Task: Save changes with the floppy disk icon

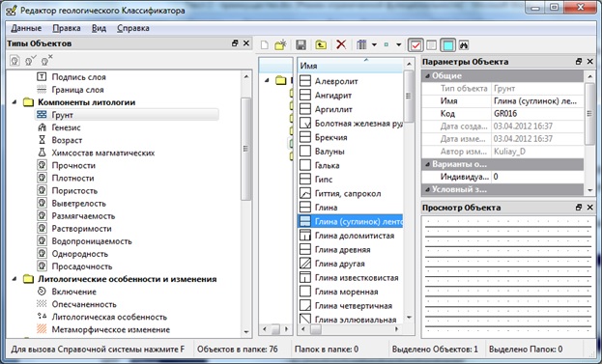Action: (x=301, y=44)
